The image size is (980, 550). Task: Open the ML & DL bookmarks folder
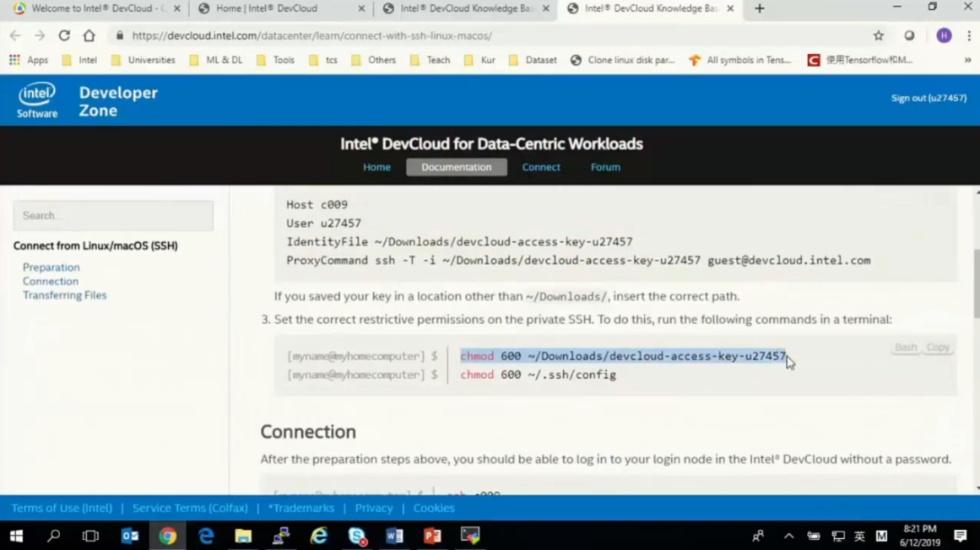point(215,60)
